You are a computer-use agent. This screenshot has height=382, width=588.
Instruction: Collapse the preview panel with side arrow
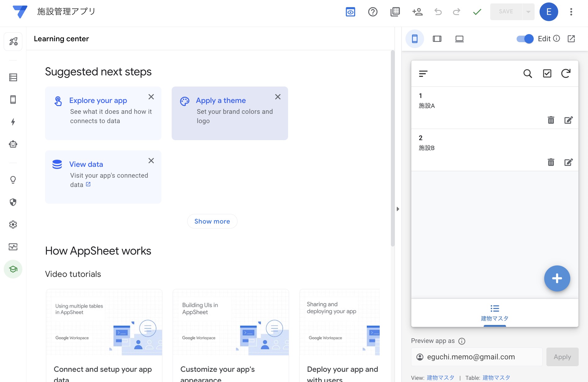pos(398,209)
